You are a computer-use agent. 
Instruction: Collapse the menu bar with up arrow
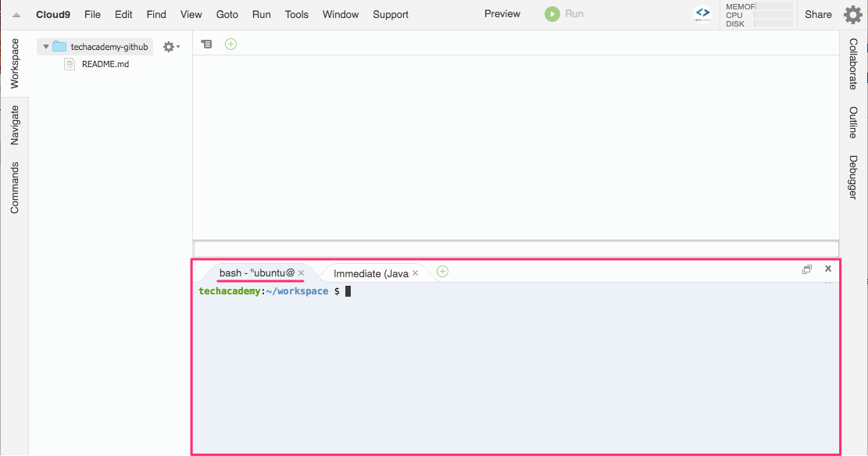[x=16, y=15]
